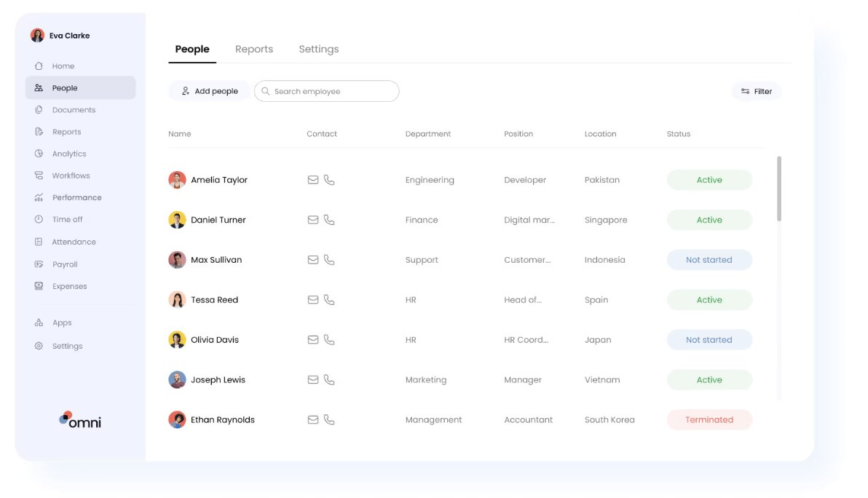Switch to the Reports tab
The width and height of the screenshot is (868, 498).
click(x=254, y=50)
